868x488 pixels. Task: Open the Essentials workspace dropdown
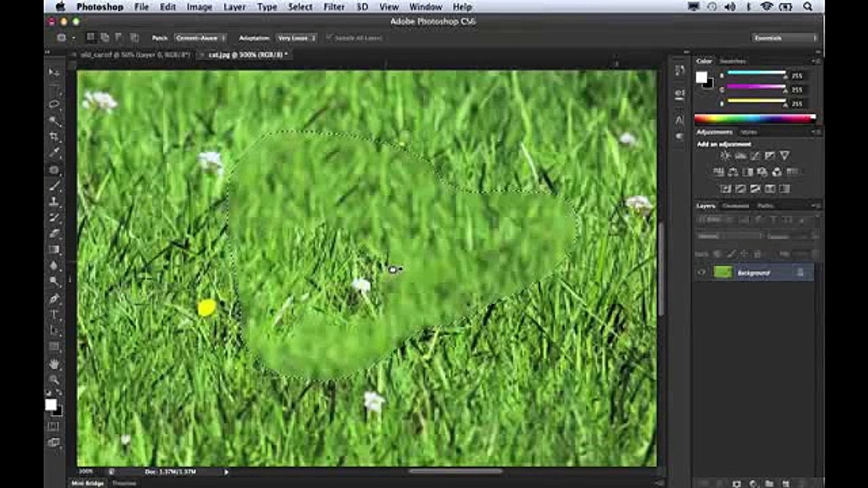coord(785,38)
